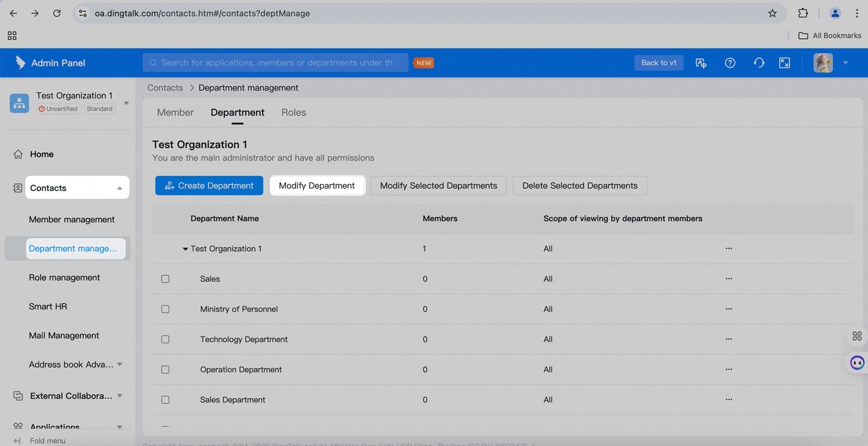The height and width of the screenshot is (446, 868).
Task: Click the purple assistant robot icon
Action: (x=857, y=363)
